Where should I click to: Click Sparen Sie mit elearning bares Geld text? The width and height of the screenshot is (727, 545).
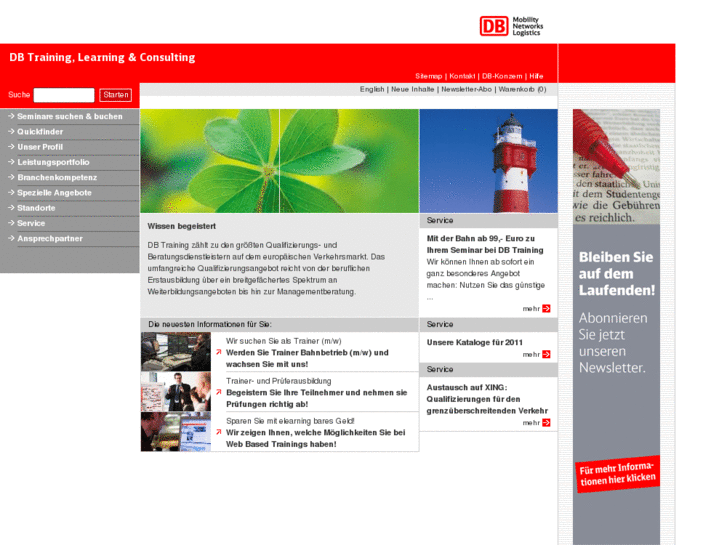coord(290,421)
